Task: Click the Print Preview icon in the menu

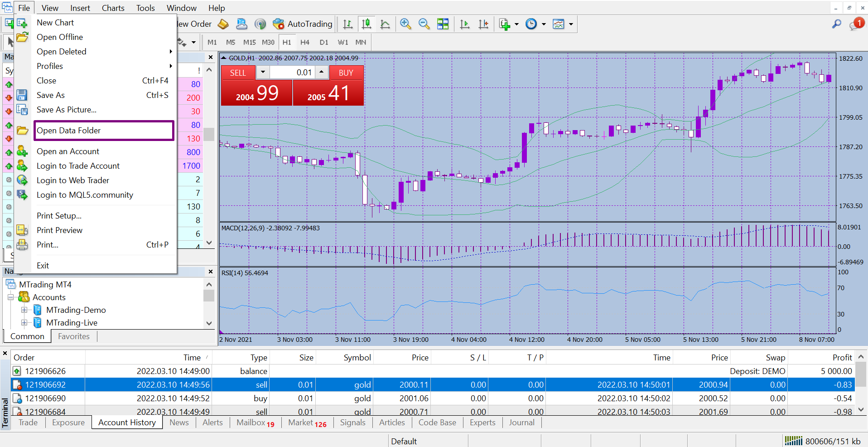Action: [x=22, y=230]
